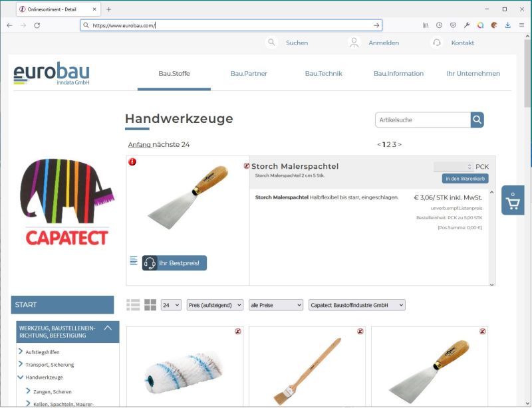Click the Anfang pagination link

[x=140, y=144]
